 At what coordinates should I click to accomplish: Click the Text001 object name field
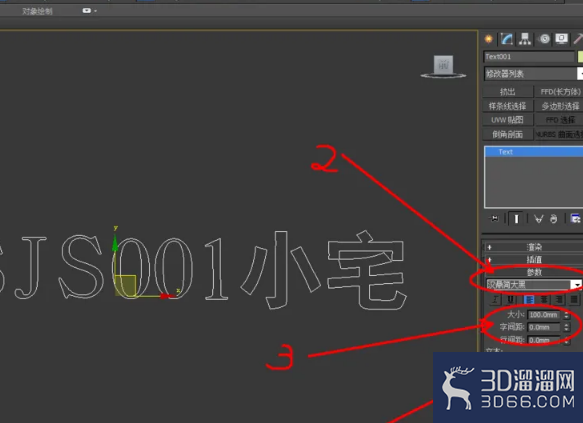(x=529, y=56)
